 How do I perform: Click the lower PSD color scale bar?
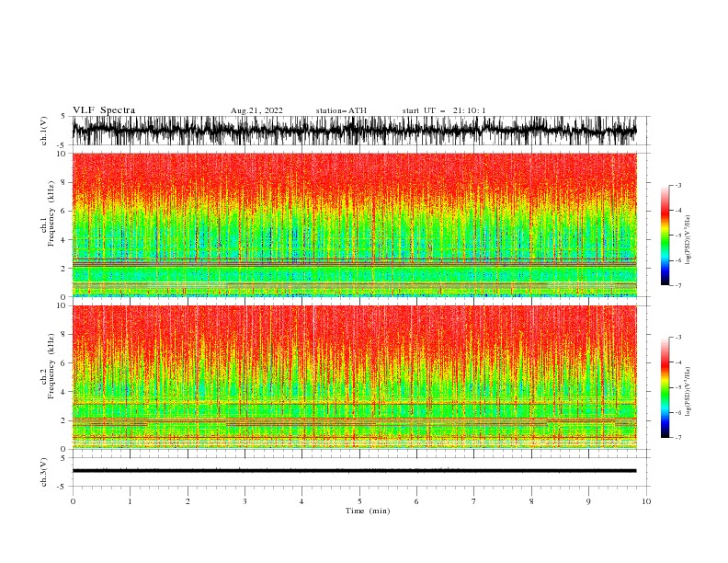pyautogui.click(x=665, y=387)
